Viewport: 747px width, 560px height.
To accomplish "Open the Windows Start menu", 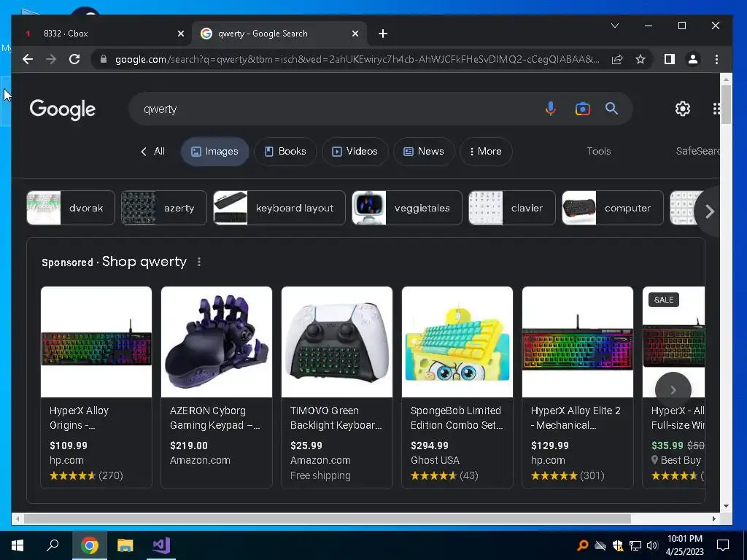I will pyautogui.click(x=18, y=545).
